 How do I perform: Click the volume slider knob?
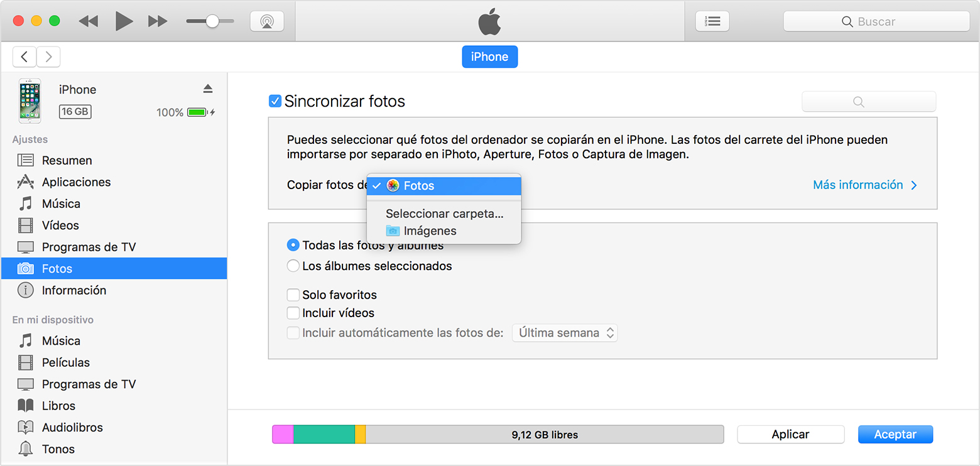pyautogui.click(x=212, y=21)
